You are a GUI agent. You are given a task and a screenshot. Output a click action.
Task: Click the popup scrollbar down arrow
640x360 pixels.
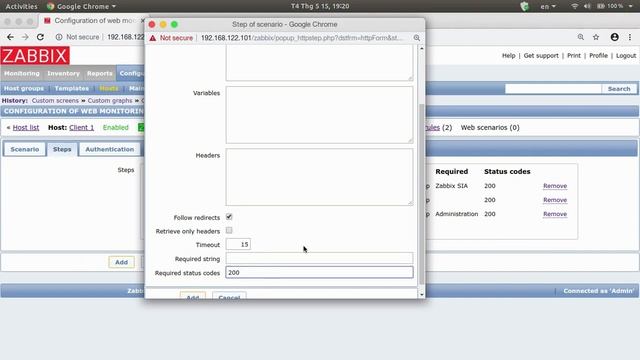(422, 294)
